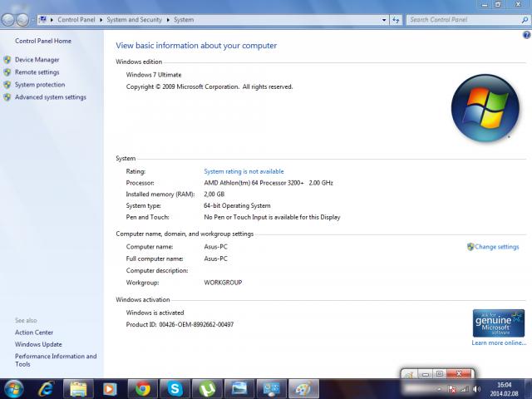Click the address bar refresh button
Viewport: 532px width, 399px height.
click(396, 19)
